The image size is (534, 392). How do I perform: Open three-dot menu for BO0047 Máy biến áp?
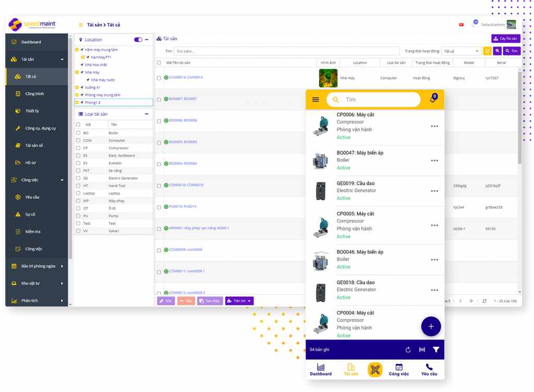point(434,161)
